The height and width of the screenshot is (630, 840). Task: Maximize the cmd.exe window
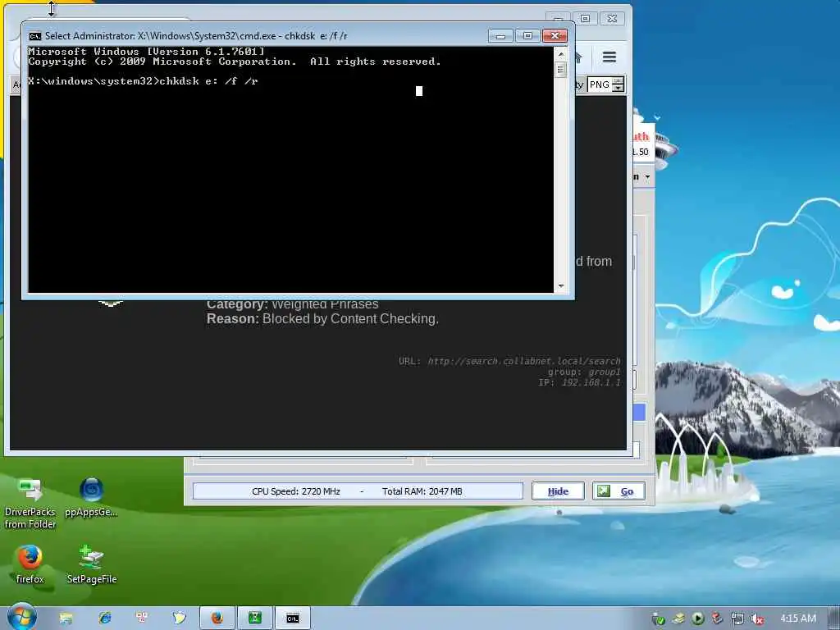click(527, 36)
